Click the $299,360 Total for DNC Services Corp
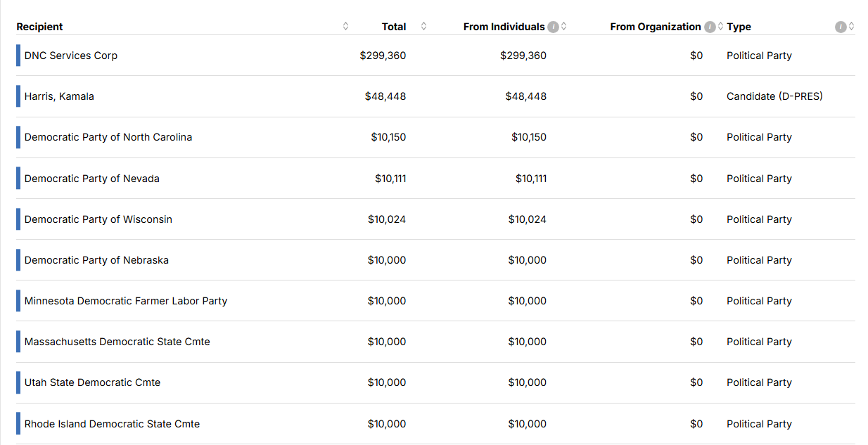This screenshot has width=868, height=445. tap(383, 56)
